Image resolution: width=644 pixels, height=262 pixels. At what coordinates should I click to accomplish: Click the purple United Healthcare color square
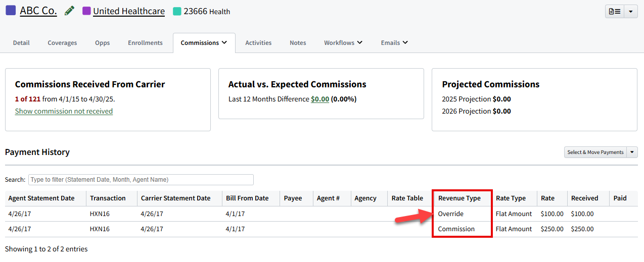pos(86,11)
